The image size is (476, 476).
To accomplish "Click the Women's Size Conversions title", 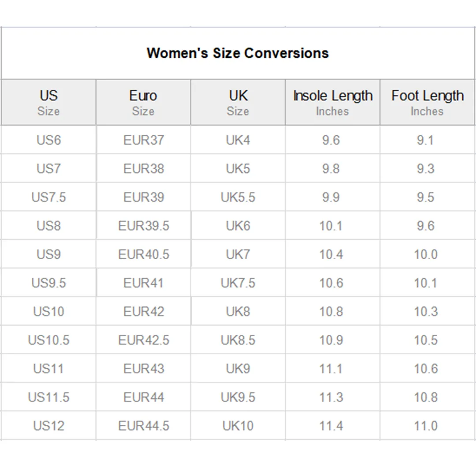I will pyautogui.click(x=238, y=53).
